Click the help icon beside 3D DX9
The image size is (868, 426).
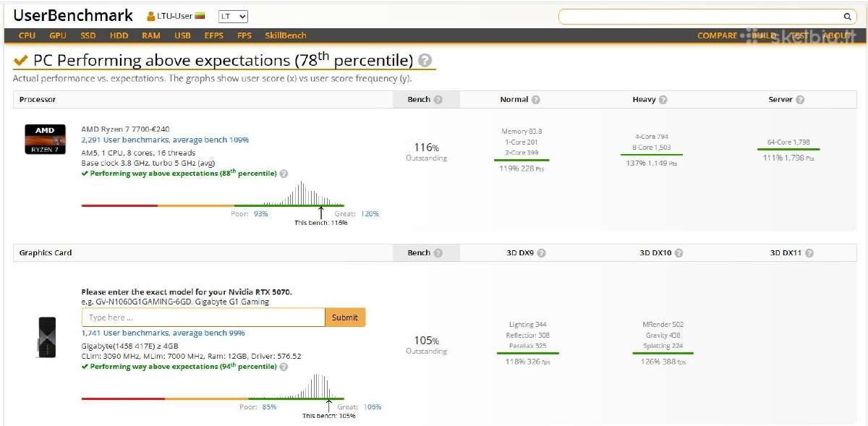[x=542, y=253]
